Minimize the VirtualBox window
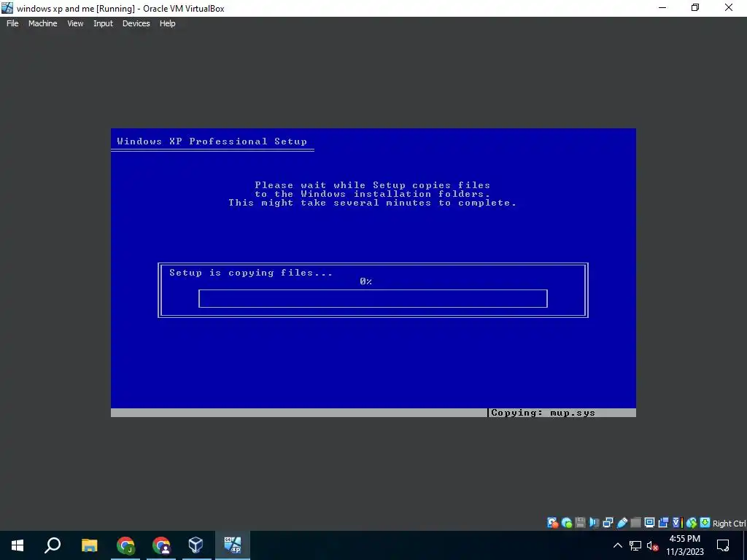The image size is (747, 560). (662, 7)
